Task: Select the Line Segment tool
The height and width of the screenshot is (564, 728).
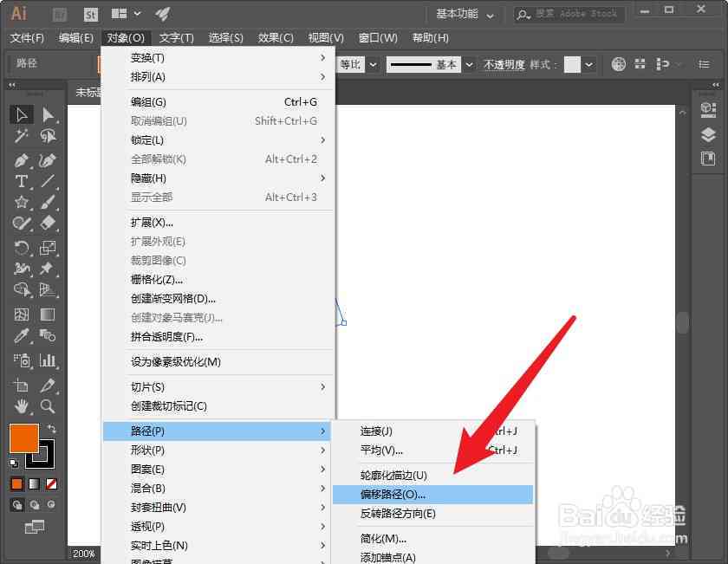Action: click(48, 181)
